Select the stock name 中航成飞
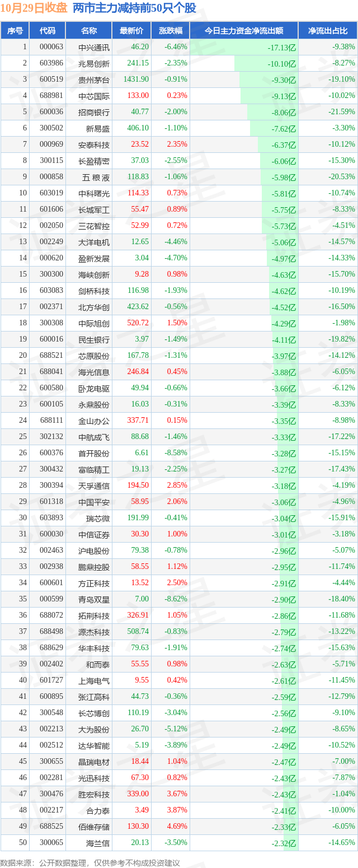This screenshot has width=358, height=868. coord(94,437)
